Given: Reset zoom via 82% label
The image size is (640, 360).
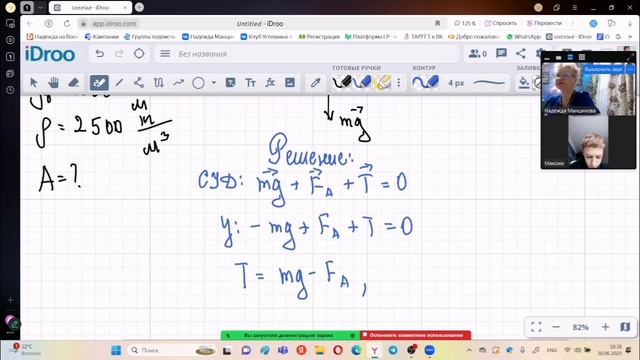Looking at the screenshot, I should [x=580, y=327].
